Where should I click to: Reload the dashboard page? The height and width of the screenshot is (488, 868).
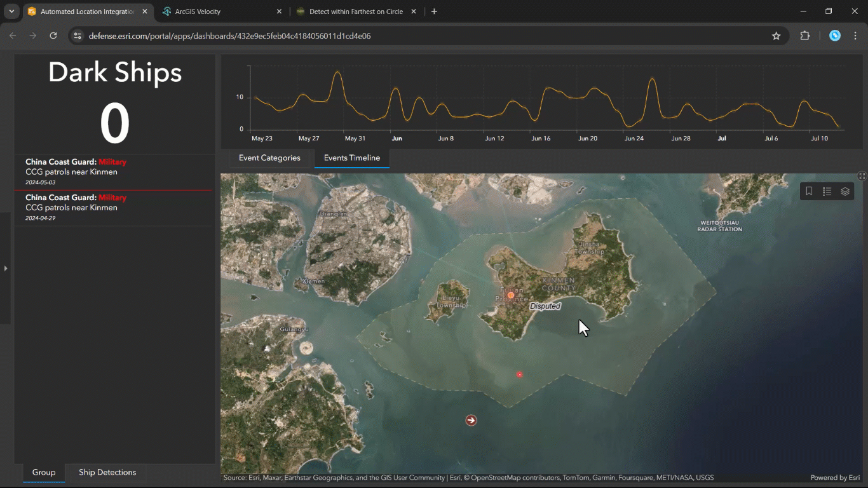(x=53, y=36)
